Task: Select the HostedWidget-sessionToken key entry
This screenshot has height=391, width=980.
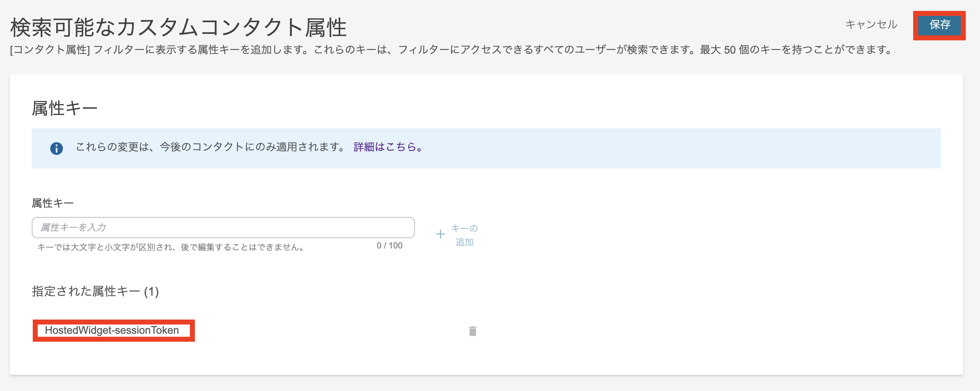Action: pyautogui.click(x=112, y=330)
